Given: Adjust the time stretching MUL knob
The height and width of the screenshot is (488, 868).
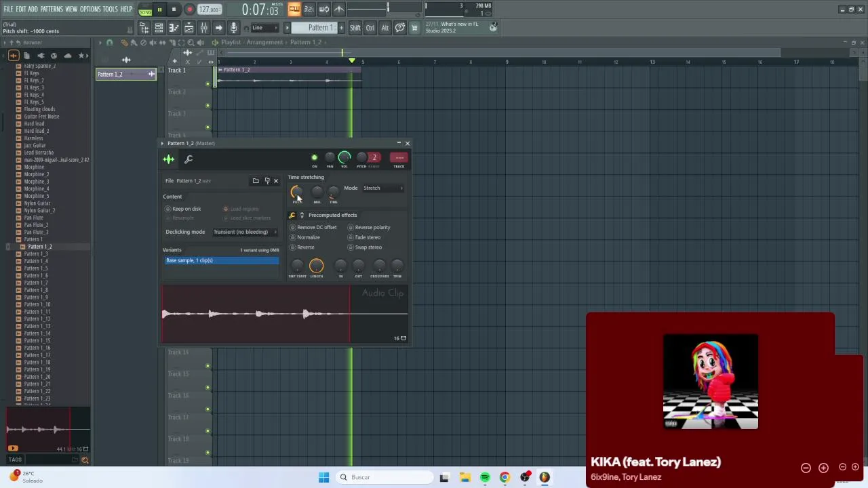Looking at the screenshot, I should [317, 192].
